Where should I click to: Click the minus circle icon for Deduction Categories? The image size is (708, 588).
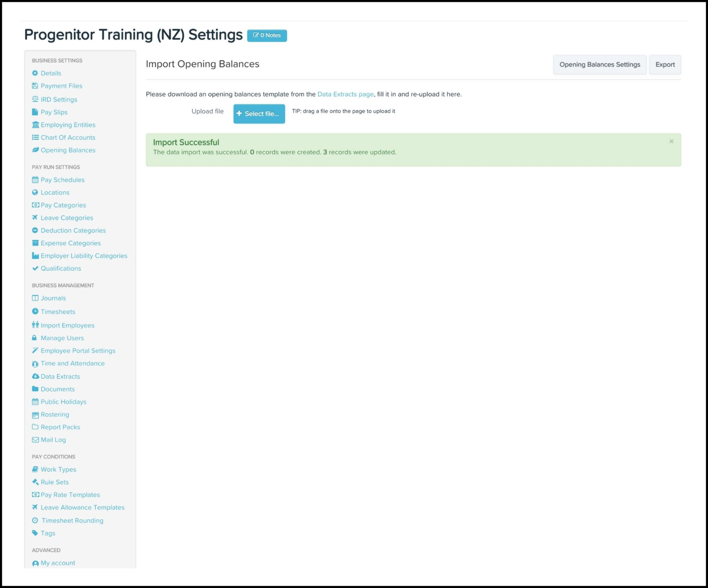pyautogui.click(x=35, y=230)
